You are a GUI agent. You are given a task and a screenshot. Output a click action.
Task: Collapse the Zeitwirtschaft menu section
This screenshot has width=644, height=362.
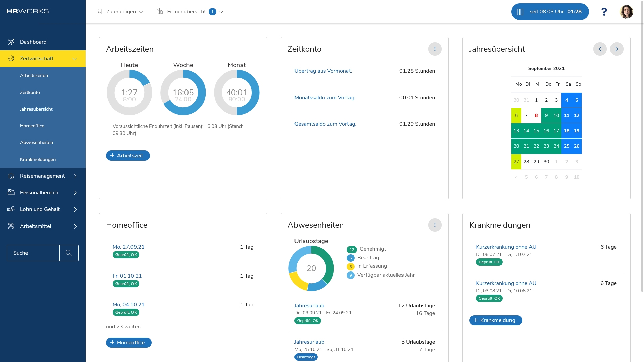click(74, 59)
